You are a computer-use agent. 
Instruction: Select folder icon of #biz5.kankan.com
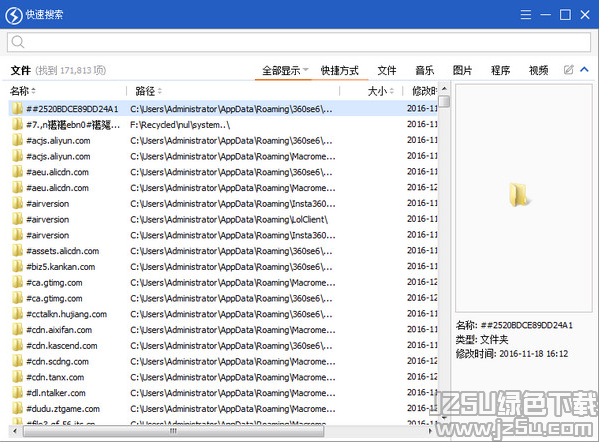17,266
